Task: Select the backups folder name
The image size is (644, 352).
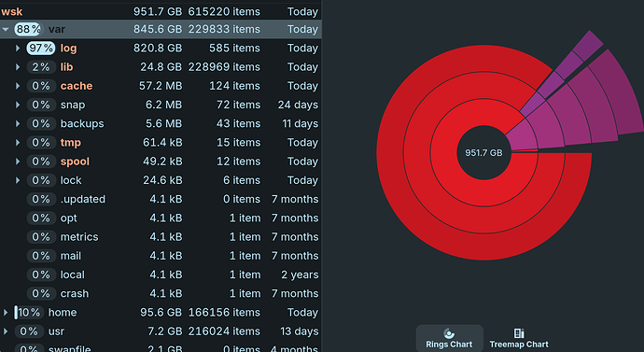Action: tap(82, 123)
